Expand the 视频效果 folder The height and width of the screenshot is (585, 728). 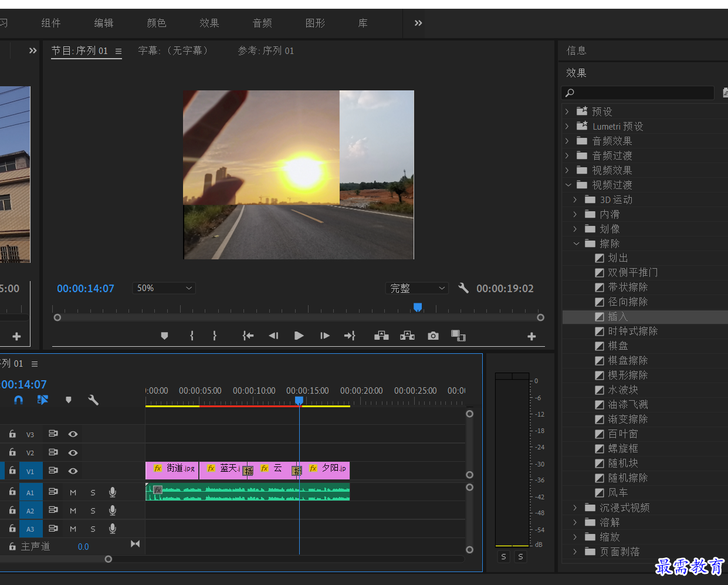tap(567, 170)
